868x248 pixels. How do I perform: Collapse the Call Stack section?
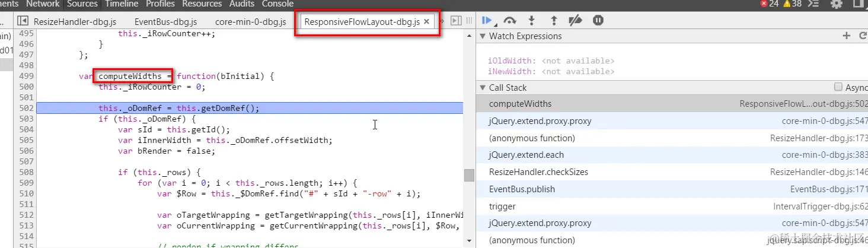(x=482, y=87)
